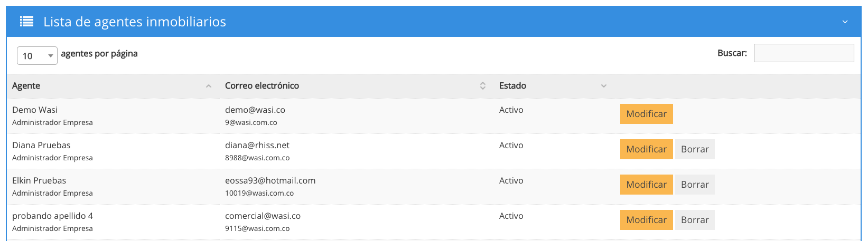Sort by Agente column arrow
Viewport: 868px width, 241px height.
click(x=209, y=86)
